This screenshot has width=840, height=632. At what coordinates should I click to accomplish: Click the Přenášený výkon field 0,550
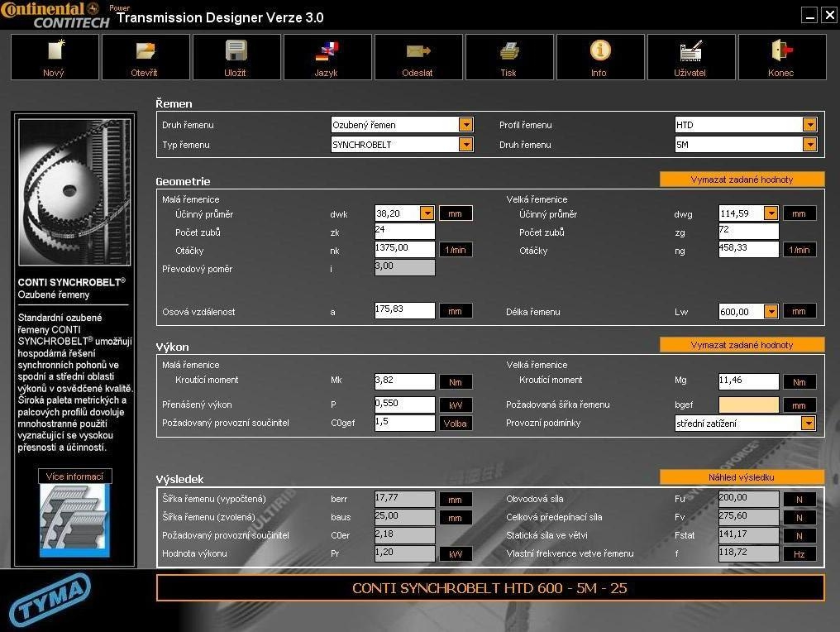click(x=405, y=405)
